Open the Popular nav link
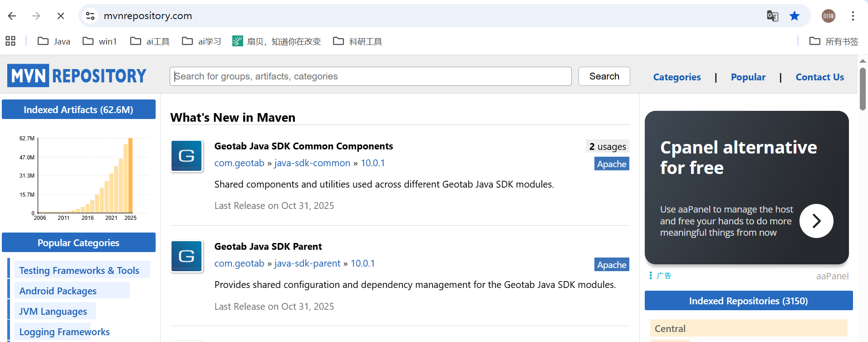The height and width of the screenshot is (342, 868). 748,77
